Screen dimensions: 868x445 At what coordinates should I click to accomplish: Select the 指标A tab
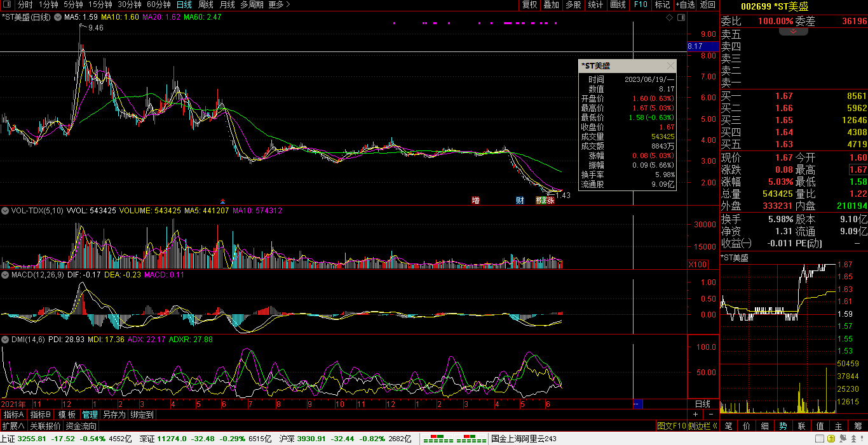click(x=13, y=415)
